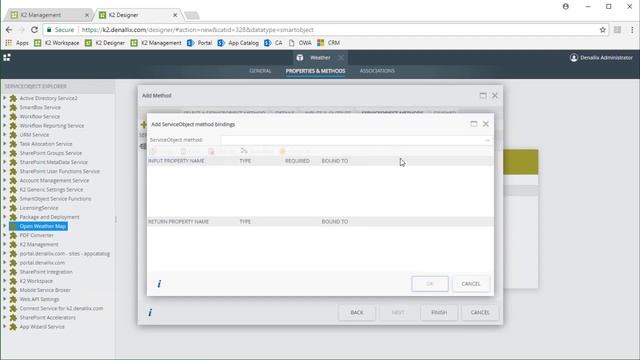The image size is (640, 360).
Task: Click the Workflow Service puzzle icon
Action: pos(13,116)
